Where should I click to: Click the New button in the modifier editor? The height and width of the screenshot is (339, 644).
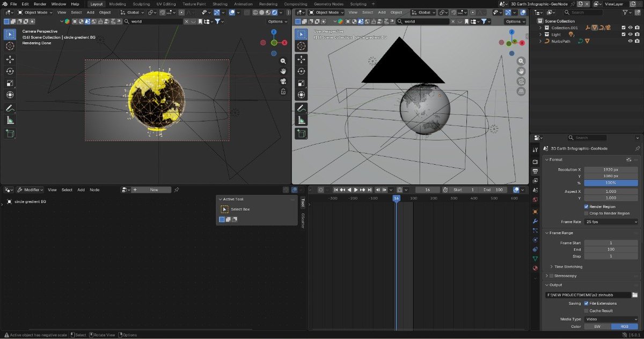click(155, 190)
